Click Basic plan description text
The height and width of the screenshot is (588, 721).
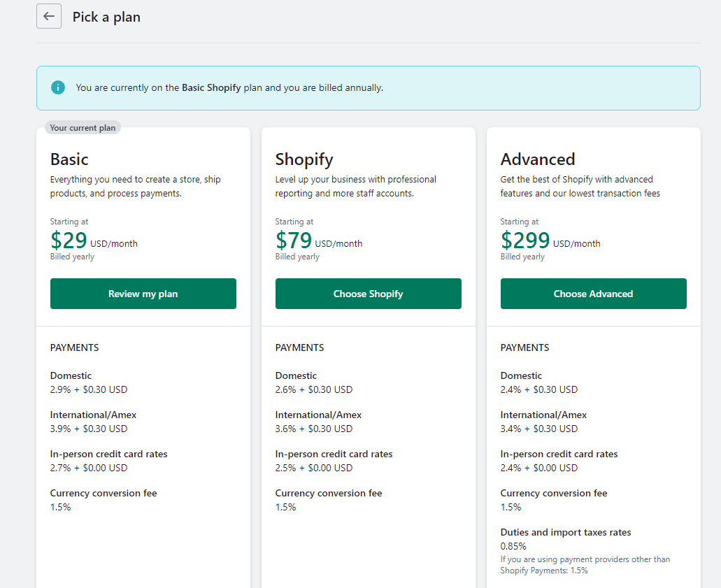coord(135,186)
